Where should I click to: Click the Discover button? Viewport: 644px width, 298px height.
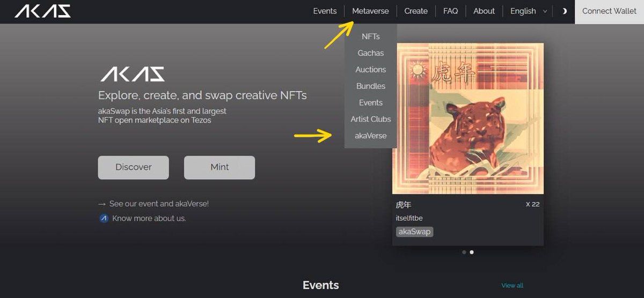click(133, 167)
